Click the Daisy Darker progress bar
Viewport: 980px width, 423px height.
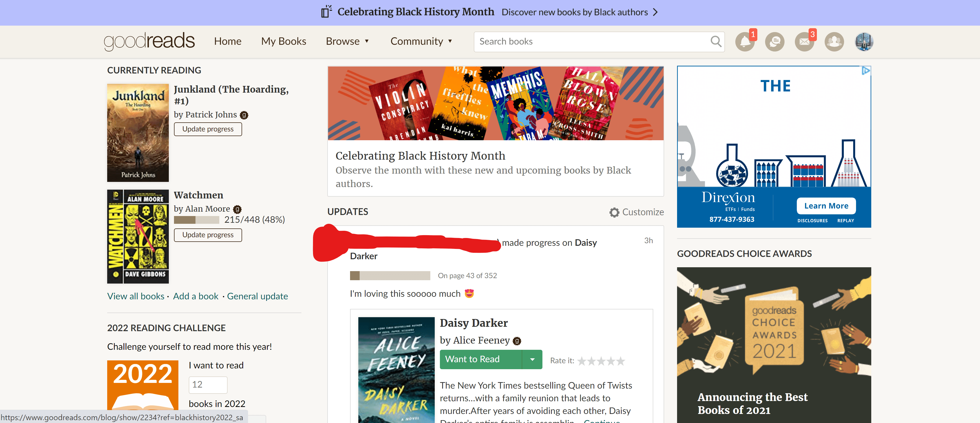coord(390,276)
